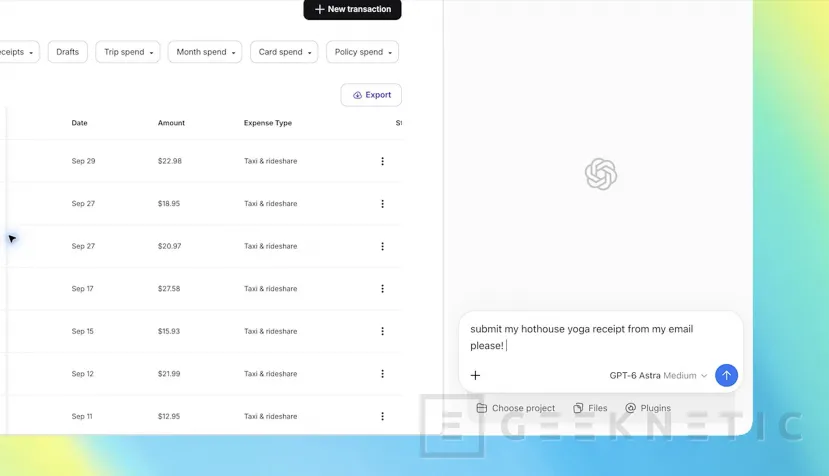Change the GPT-6 Astra Medium model selector

point(658,376)
